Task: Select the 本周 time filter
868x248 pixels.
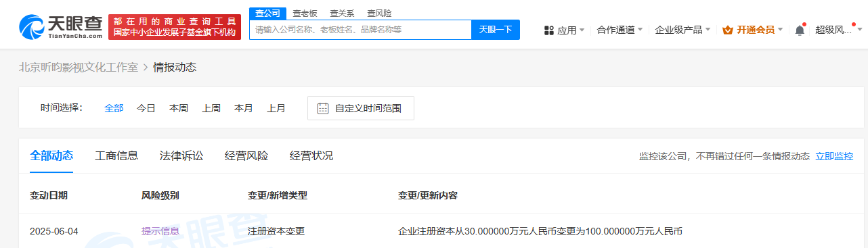Action: click(179, 108)
